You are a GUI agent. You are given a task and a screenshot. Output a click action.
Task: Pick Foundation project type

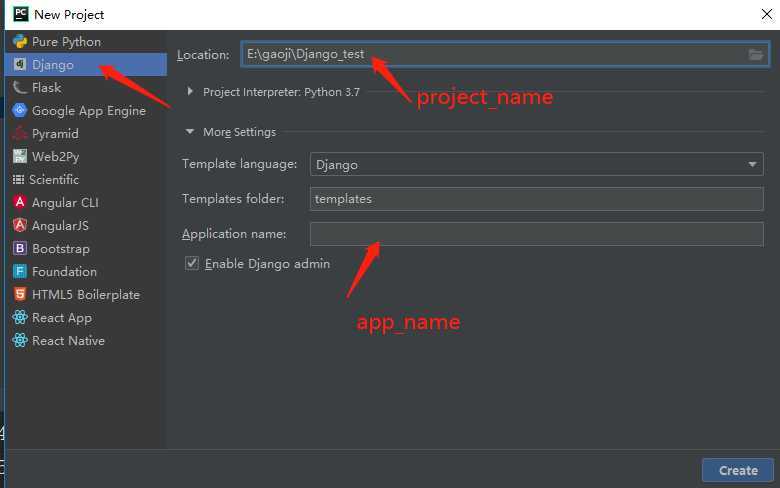pos(86,271)
